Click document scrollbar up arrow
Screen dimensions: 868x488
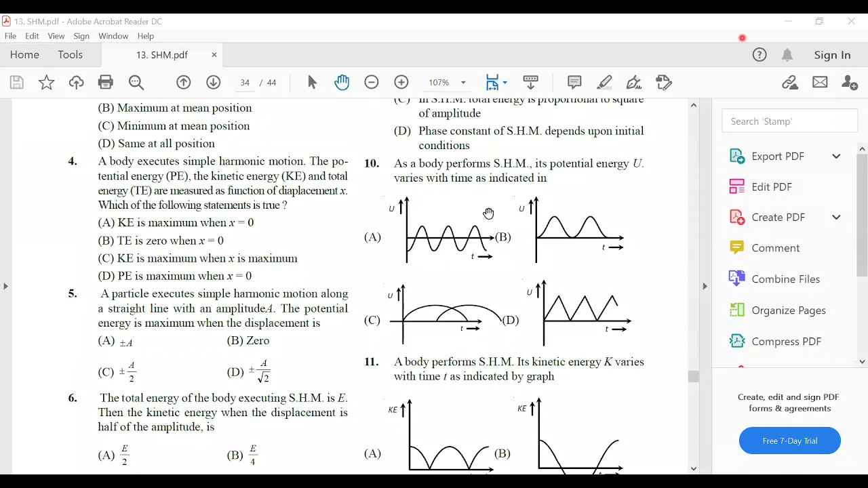(x=693, y=105)
